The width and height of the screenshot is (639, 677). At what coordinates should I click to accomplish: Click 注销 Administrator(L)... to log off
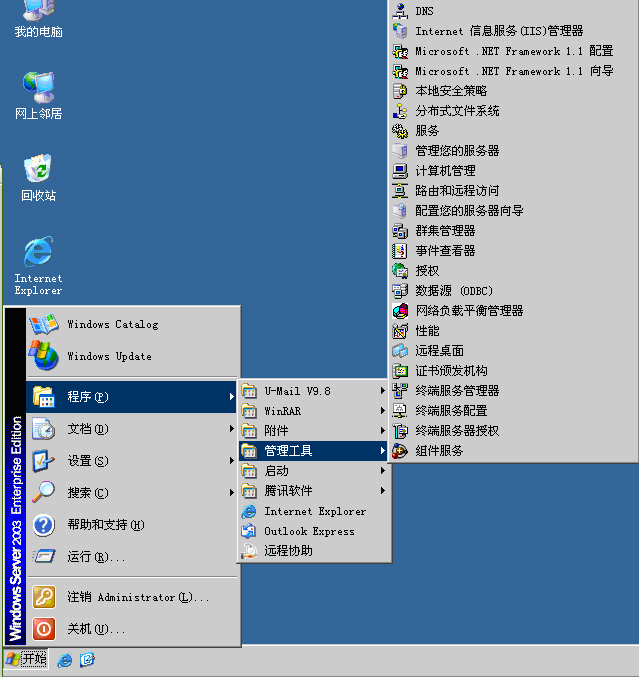[x=137, y=597]
